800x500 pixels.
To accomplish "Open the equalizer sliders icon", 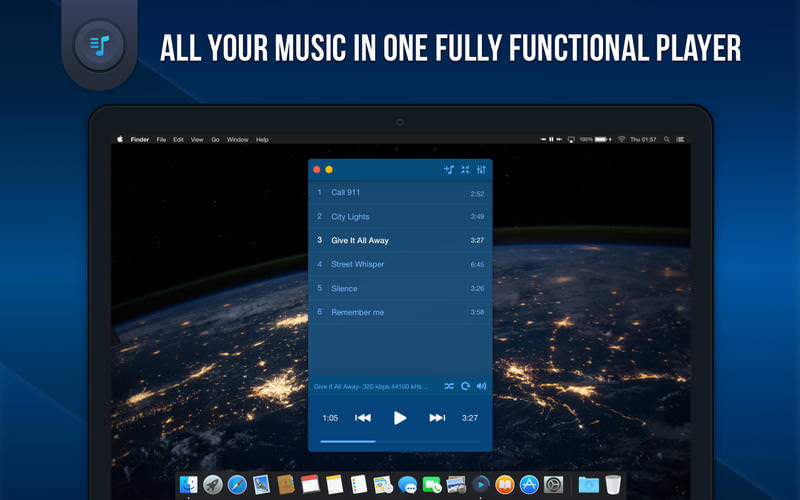I will tap(481, 169).
